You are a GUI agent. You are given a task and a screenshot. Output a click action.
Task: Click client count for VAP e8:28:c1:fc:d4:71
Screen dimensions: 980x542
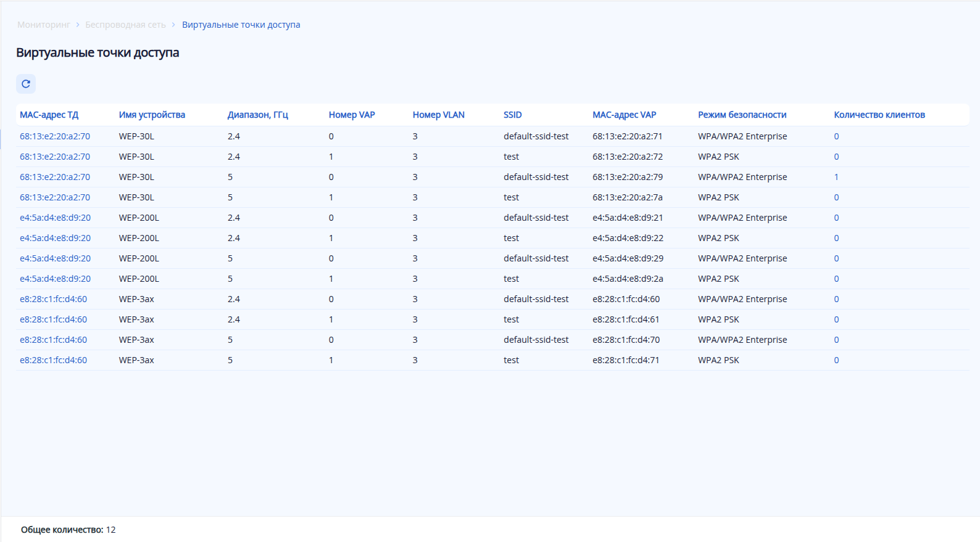coord(836,360)
